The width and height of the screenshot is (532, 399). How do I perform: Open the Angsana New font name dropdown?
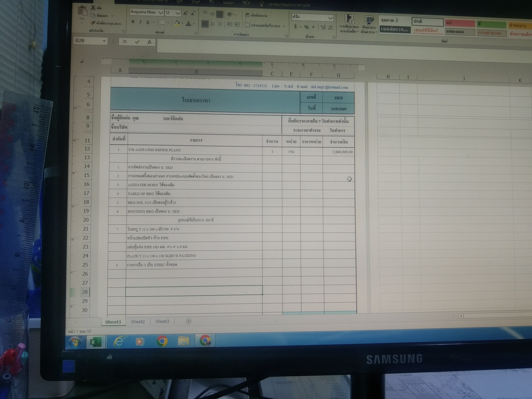pyautogui.click(x=161, y=13)
